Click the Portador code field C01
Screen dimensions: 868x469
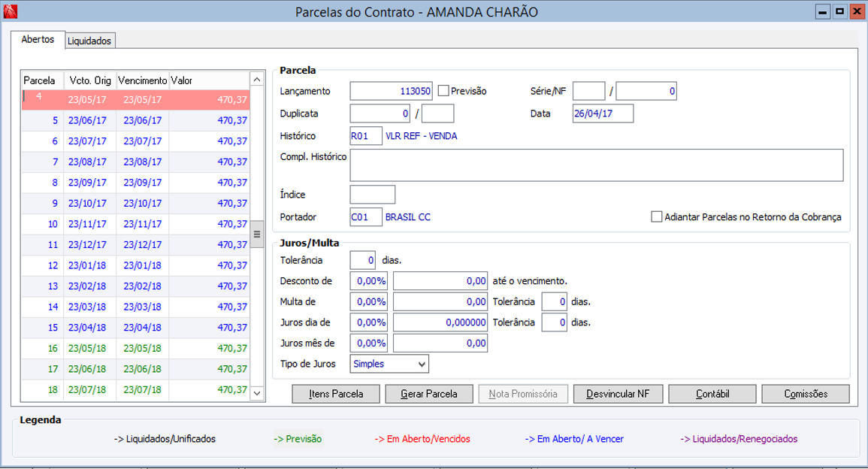point(366,217)
